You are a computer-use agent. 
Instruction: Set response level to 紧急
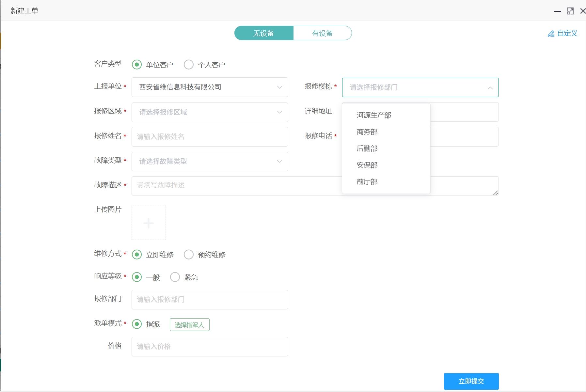175,277
